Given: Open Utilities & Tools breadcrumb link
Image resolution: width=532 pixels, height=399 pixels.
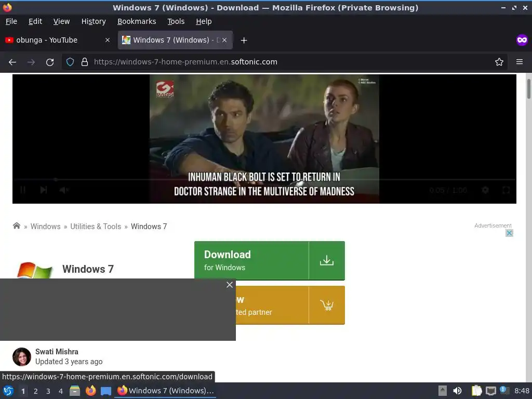Looking at the screenshot, I should [96, 227].
